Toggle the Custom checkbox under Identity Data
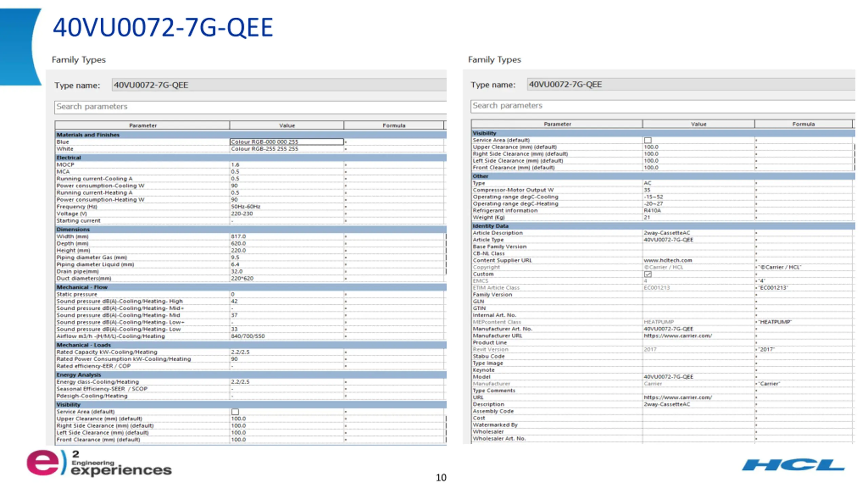This screenshot has height=488, width=868. point(648,274)
